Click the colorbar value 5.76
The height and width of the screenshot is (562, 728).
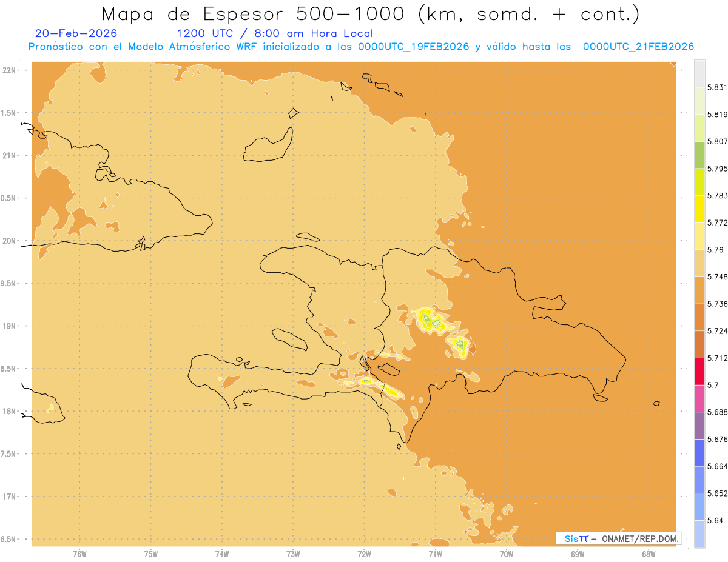click(716, 250)
